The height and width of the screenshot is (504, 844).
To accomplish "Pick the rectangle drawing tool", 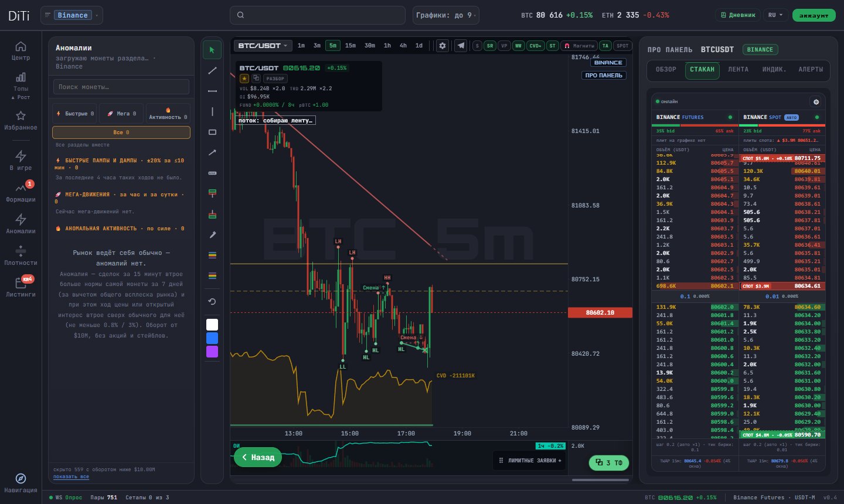I will [212, 132].
